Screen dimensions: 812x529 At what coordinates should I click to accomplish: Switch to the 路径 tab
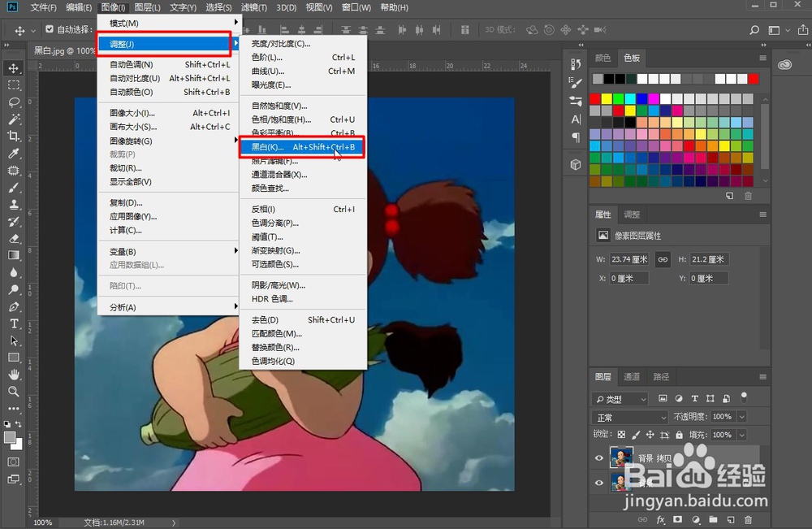point(661,377)
